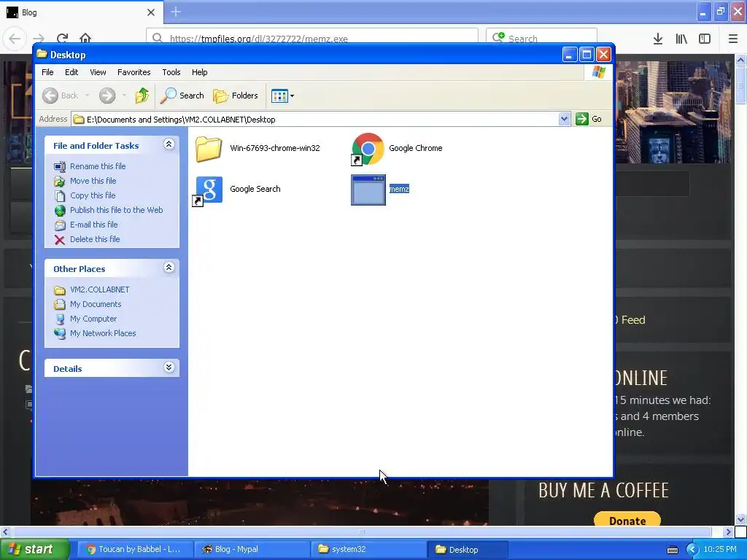747x560 pixels.
Task: Expand the Details panel
Action: 169,367
